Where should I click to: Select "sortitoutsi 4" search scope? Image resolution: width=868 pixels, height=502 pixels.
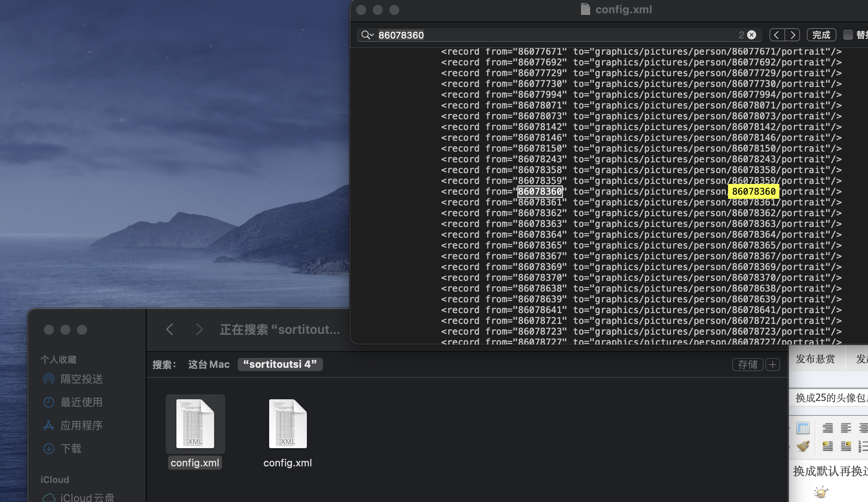(x=280, y=364)
